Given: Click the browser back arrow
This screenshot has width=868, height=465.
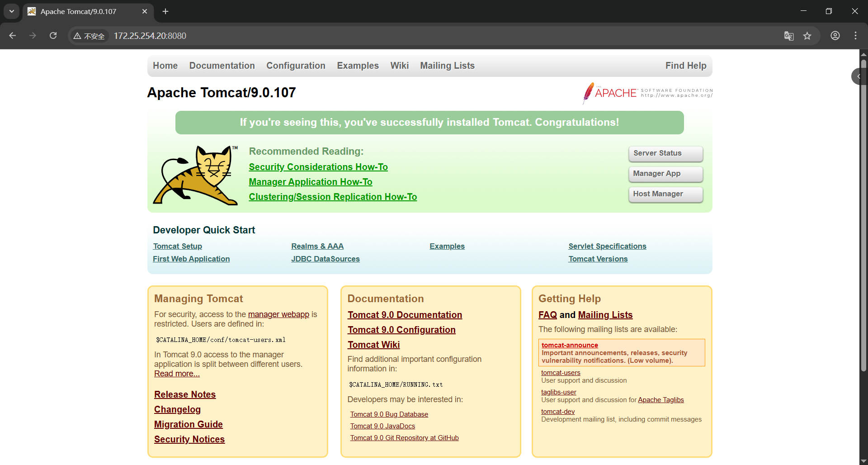Looking at the screenshot, I should tap(12, 36).
